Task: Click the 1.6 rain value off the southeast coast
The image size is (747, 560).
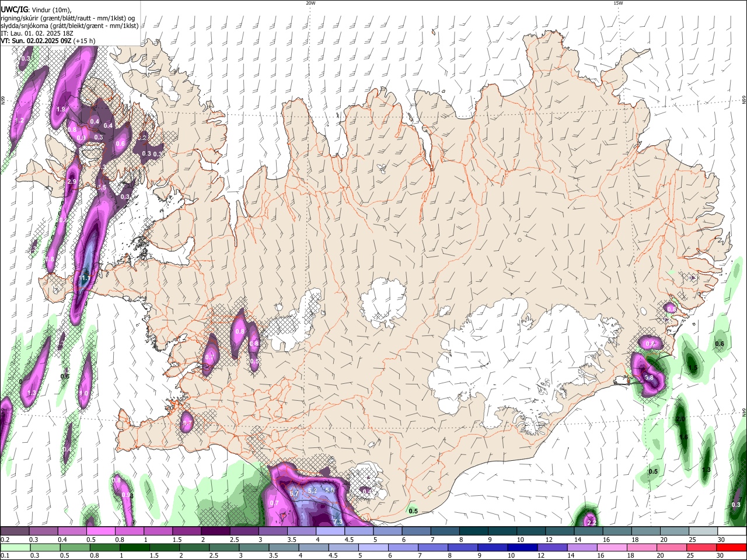Action: pos(684,437)
